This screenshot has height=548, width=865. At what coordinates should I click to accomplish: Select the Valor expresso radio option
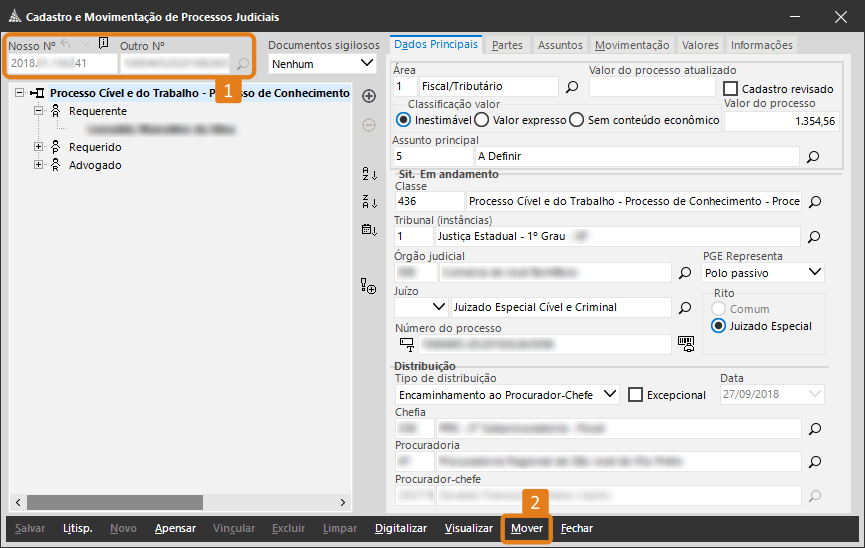tap(481, 120)
